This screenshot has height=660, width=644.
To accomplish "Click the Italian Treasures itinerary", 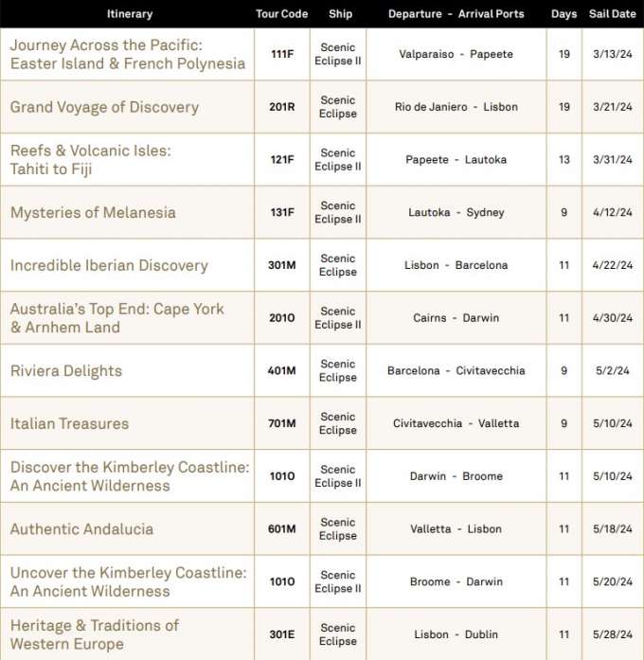I will click(x=69, y=424).
